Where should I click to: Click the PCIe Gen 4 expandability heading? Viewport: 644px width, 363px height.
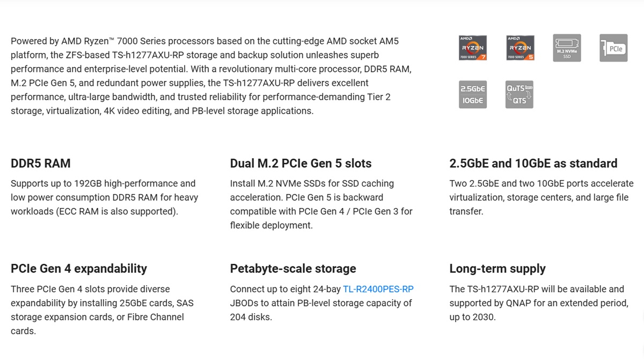pyautogui.click(x=79, y=269)
